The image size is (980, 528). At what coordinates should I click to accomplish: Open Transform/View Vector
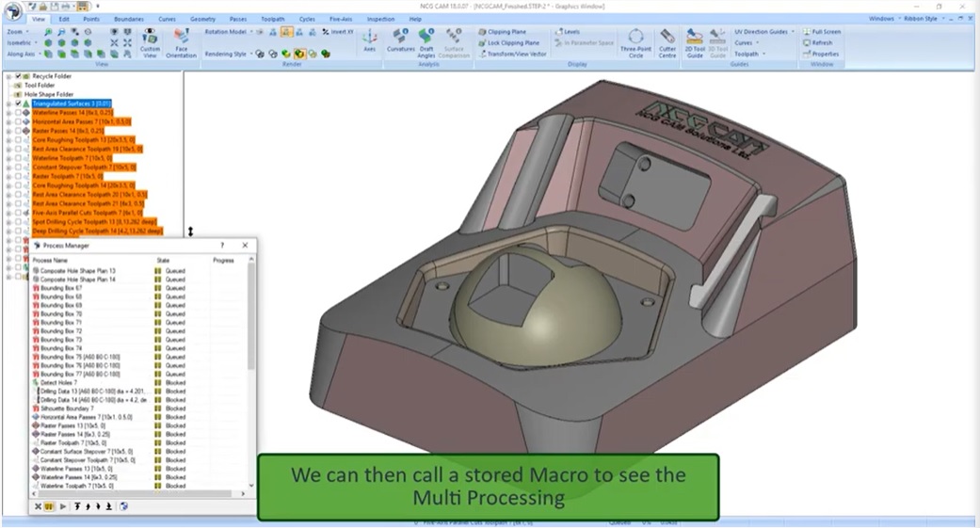point(512,55)
